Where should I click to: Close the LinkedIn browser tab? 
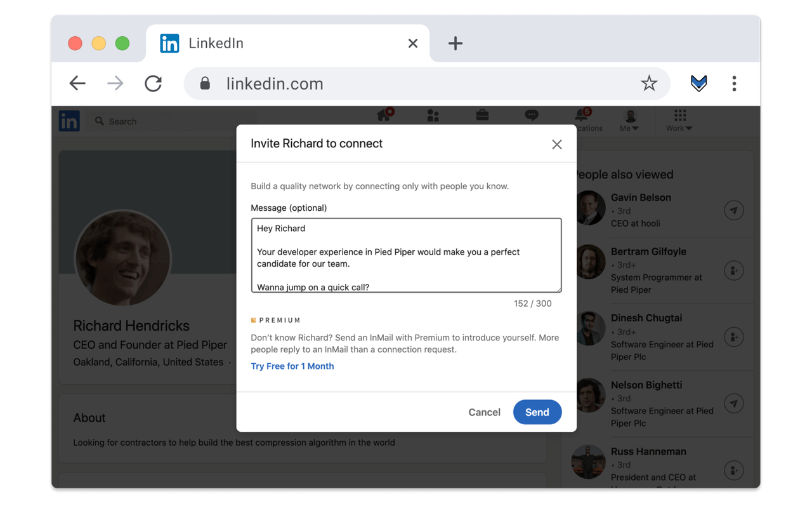pyautogui.click(x=413, y=43)
